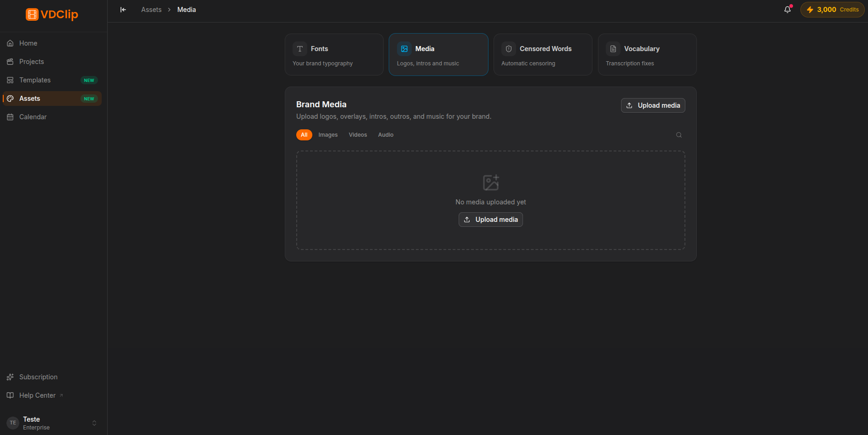This screenshot has width=868, height=435.
Task: Expand the Teste Enterprise account switcher
Action: coord(52,423)
